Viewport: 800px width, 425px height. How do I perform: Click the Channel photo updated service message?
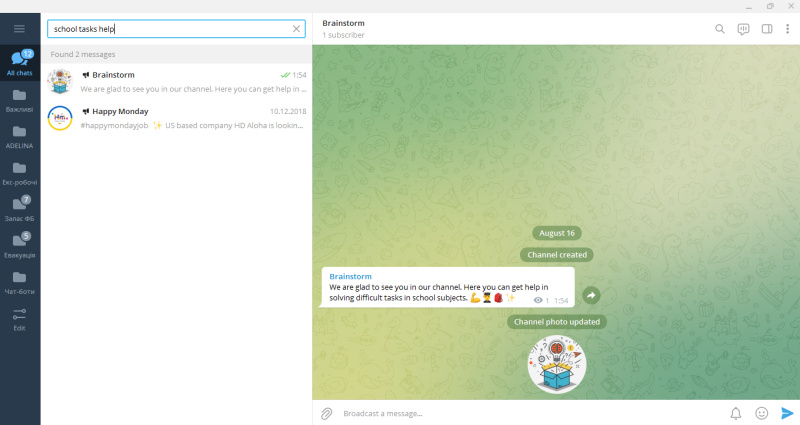[557, 322]
